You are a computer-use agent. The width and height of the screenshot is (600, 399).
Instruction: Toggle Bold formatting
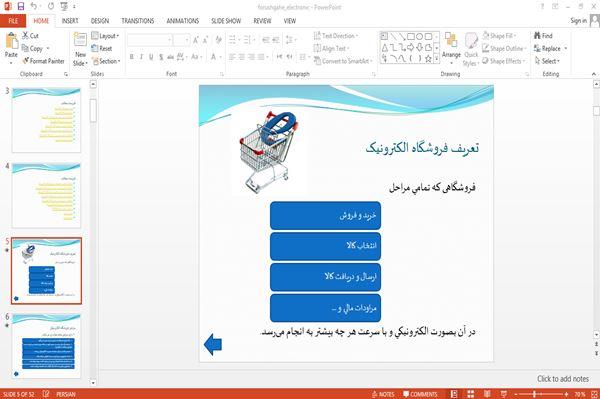132,57
